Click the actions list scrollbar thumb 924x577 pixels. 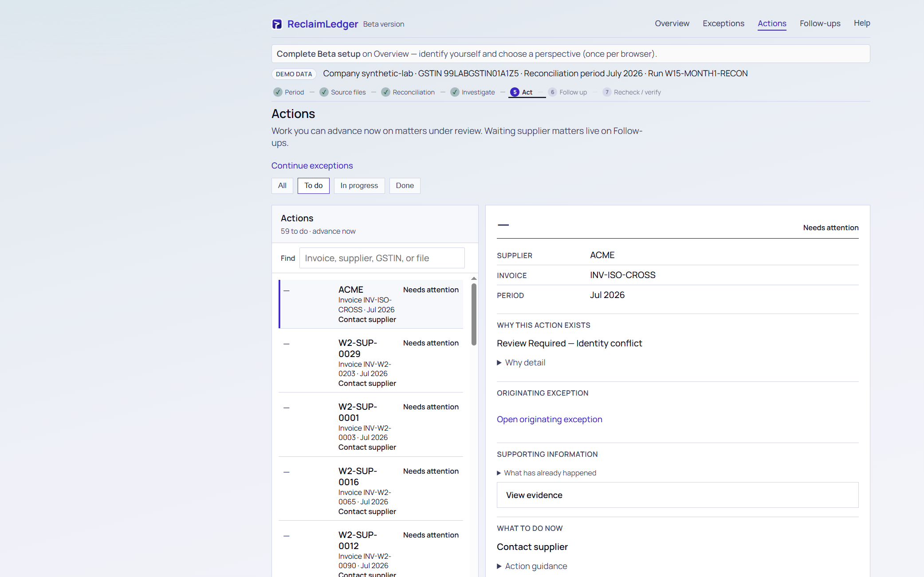pos(474,314)
